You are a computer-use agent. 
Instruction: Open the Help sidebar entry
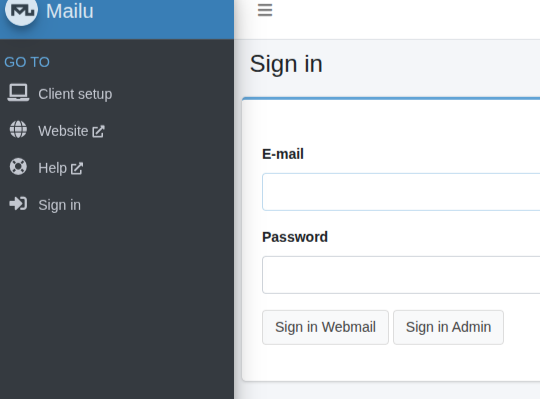click(52, 168)
